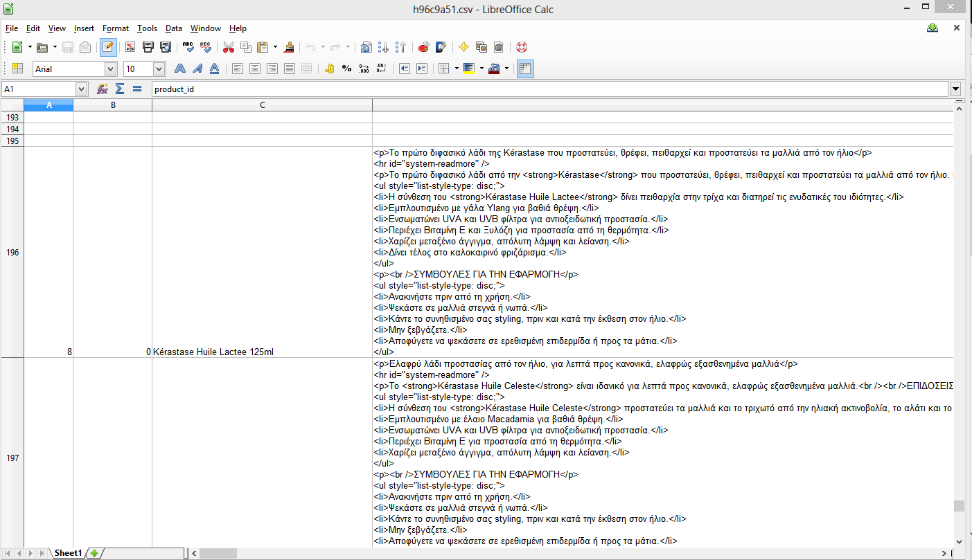Expand the formula bar arrow
Viewport: 972px width, 560px height.
[x=956, y=89]
